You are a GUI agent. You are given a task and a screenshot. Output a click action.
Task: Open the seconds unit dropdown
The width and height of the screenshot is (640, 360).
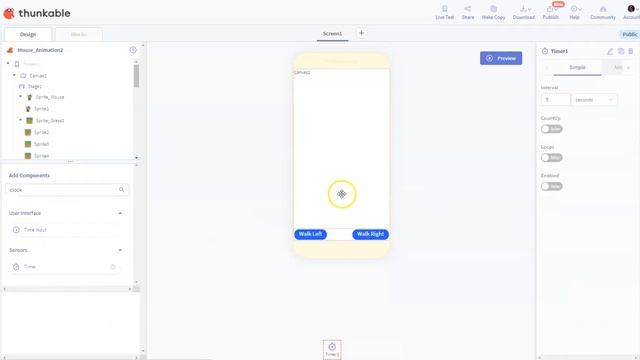pos(594,100)
